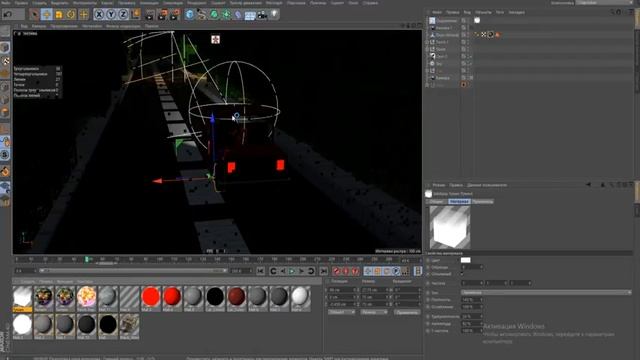640x360 pixels.
Task: Toggle the visibility dots of the Камера object
Action: coord(468,78)
